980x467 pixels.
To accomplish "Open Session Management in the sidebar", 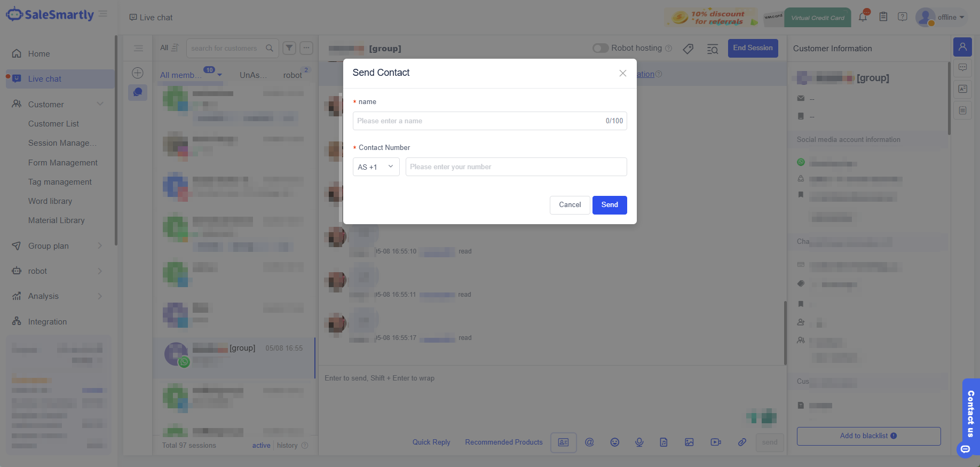I will [x=62, y=143].
